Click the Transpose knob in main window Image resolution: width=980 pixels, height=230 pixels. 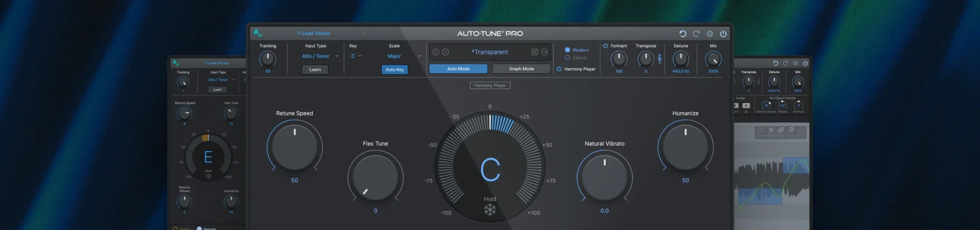pyautogui.click(x=646, y=59)
